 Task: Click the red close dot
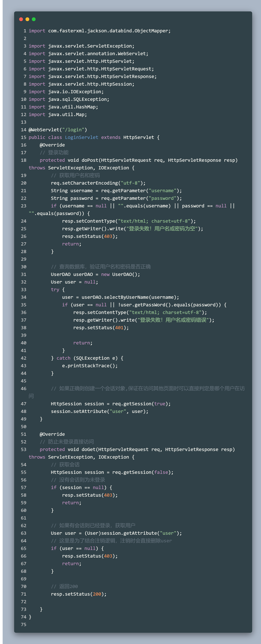pyautogui.click(x=21, y=19)
